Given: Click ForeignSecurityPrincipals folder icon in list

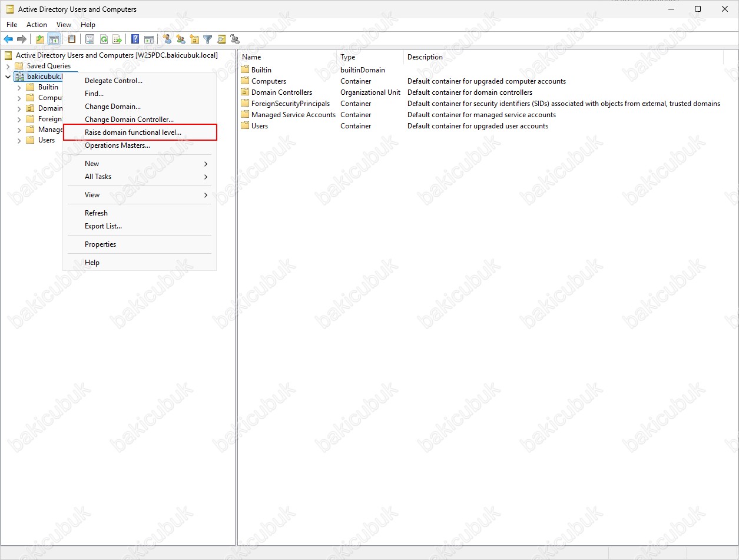Looking at the screenshot, I should [246, 103].
